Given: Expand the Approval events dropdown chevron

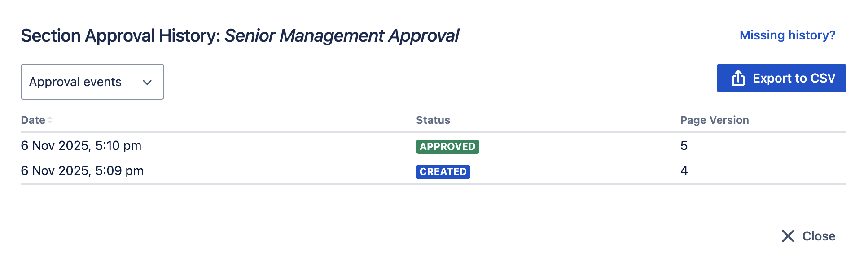Looking at the screenshot, I should (147, 82).
